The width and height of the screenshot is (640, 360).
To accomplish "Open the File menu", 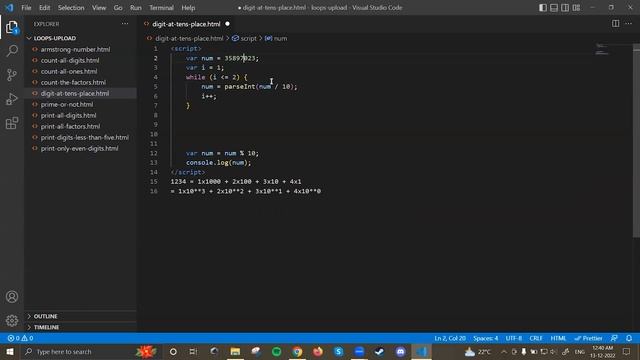I will click(26, 8).
